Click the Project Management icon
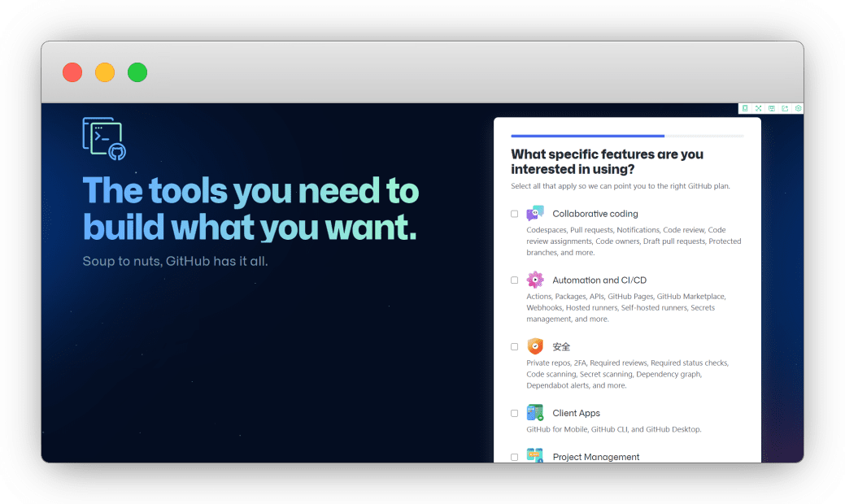Screen dimensions: 845x504 click(534, 456)
